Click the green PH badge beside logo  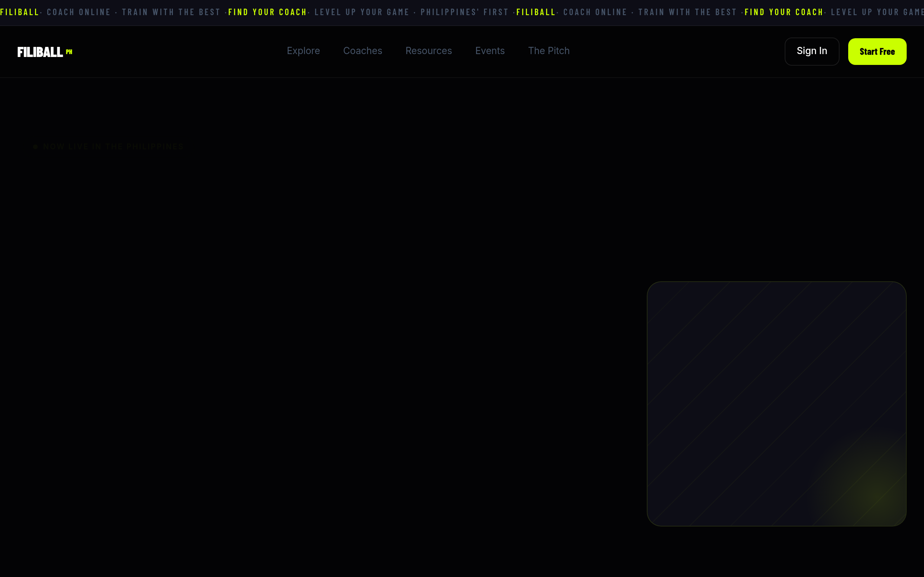69,52
